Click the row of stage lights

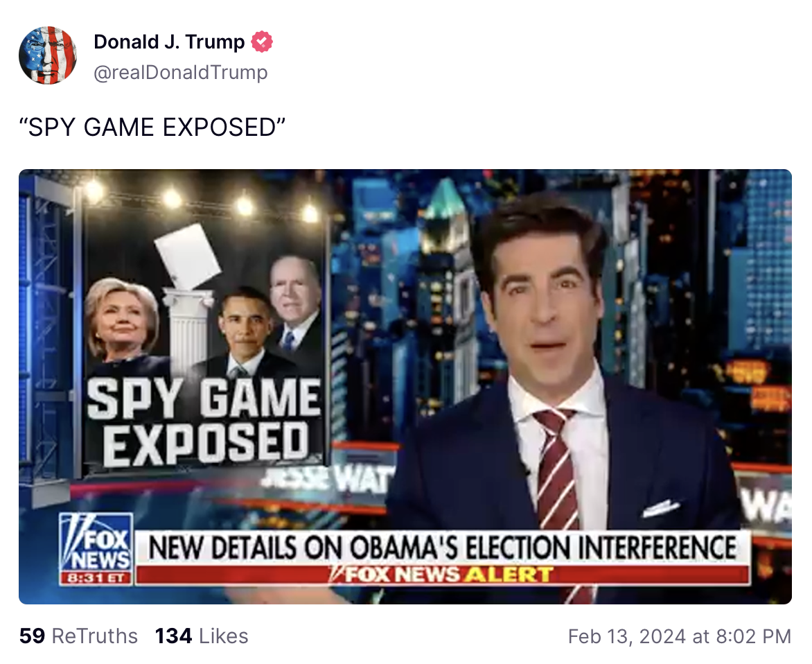[x=202, y=202]
